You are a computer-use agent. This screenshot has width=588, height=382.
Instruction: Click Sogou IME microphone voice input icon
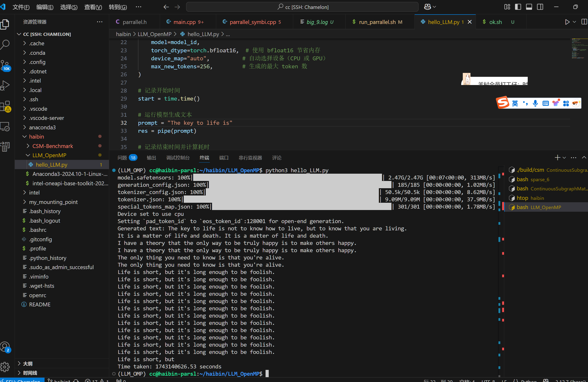tap(535, 103)
